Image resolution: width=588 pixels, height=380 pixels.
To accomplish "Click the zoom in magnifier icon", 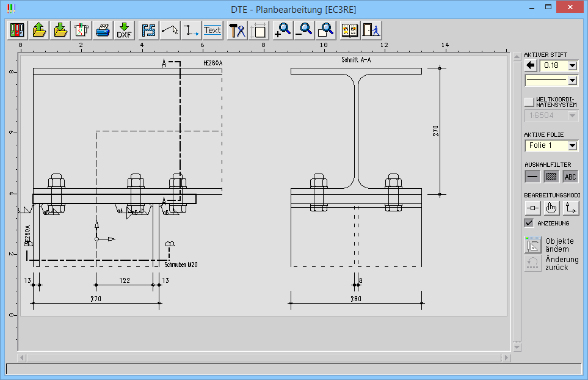I will point(283,30).
